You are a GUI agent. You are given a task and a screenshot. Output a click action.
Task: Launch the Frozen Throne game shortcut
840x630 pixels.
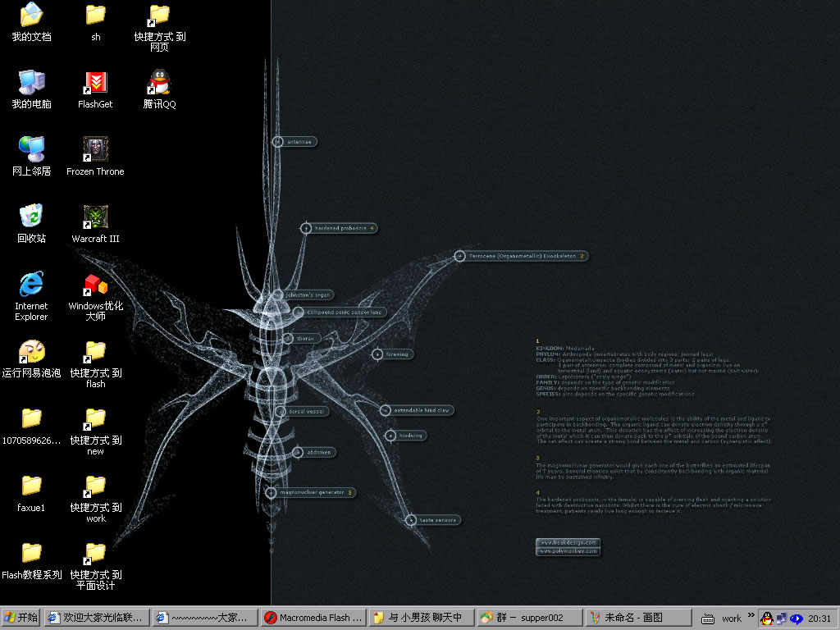(x=95, y=156)
